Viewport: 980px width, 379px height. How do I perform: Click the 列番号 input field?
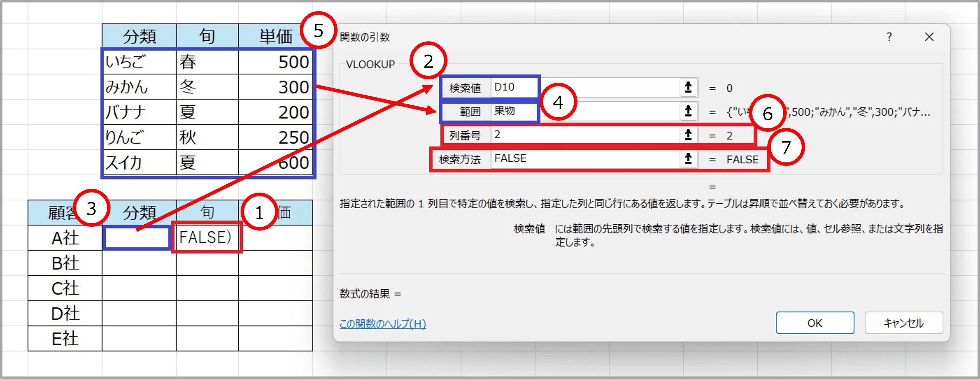pyautogui.click(x=586, y=135)
